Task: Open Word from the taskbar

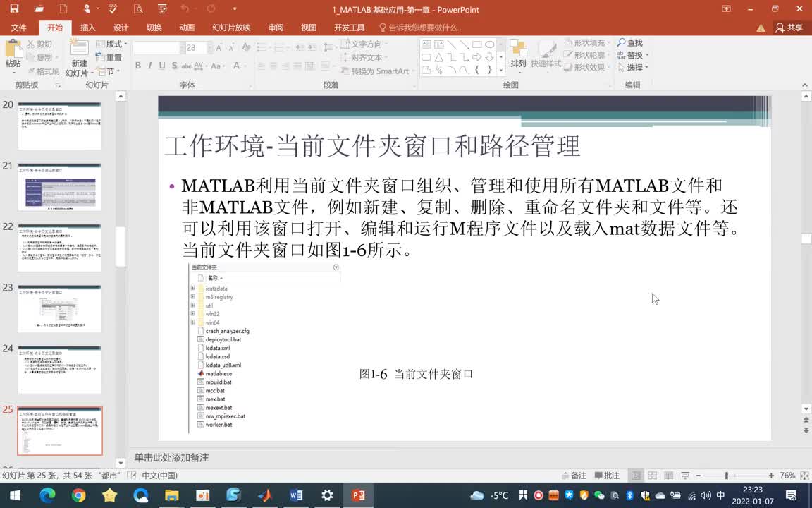Action: (x=296, y=495)
